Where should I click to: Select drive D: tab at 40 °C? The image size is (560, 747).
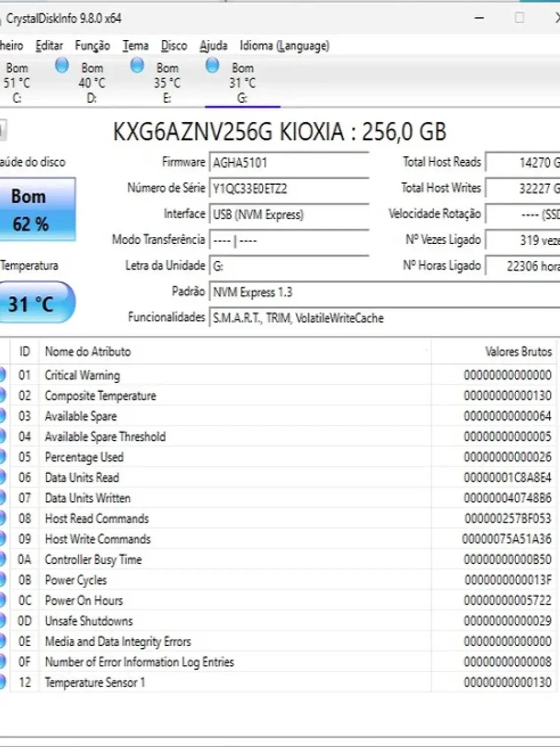click(x=92, y=83)
